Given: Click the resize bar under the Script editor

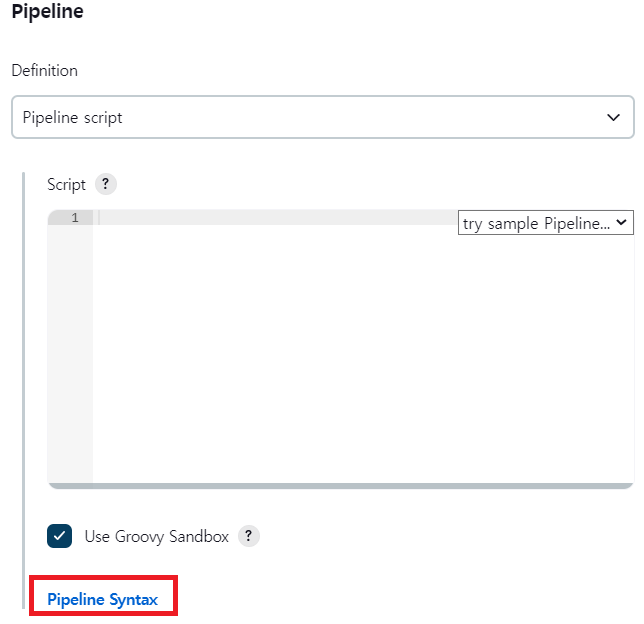Looking at the screenshot, I should (340, 486).
